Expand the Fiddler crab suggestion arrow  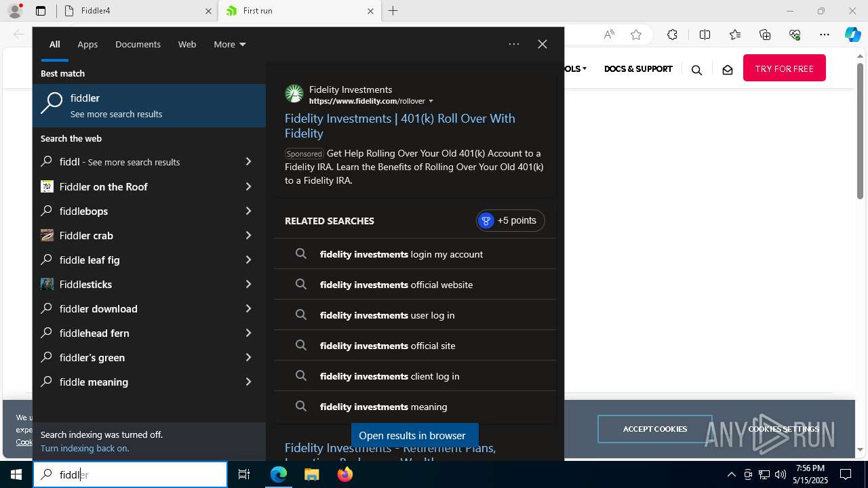click(248, 235)
